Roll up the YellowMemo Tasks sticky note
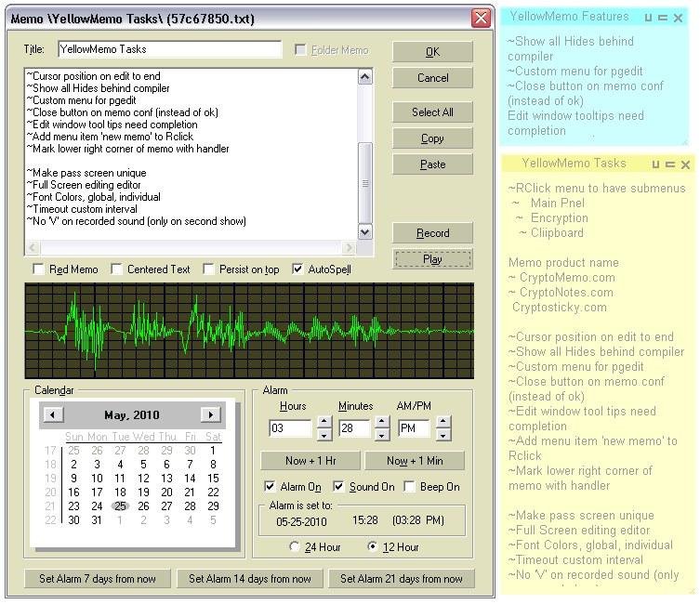700x604 pixels. [x=655, y=164]
